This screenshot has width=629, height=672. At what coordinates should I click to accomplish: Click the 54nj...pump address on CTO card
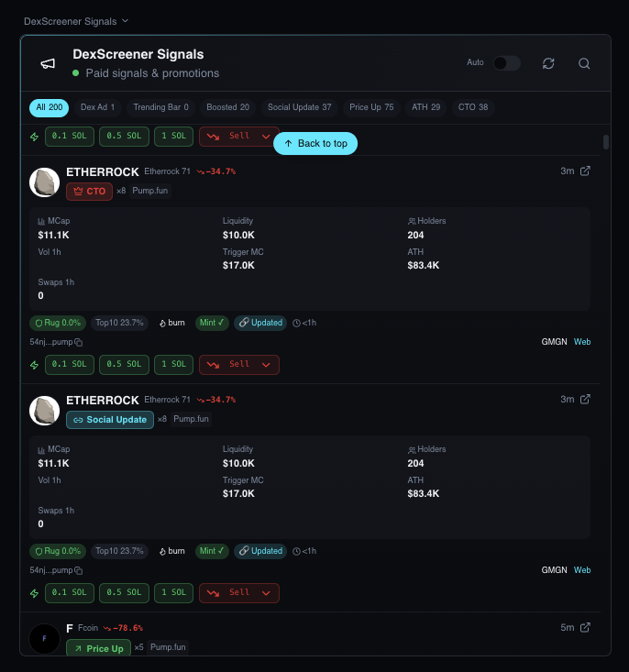[x=51, y=342]
